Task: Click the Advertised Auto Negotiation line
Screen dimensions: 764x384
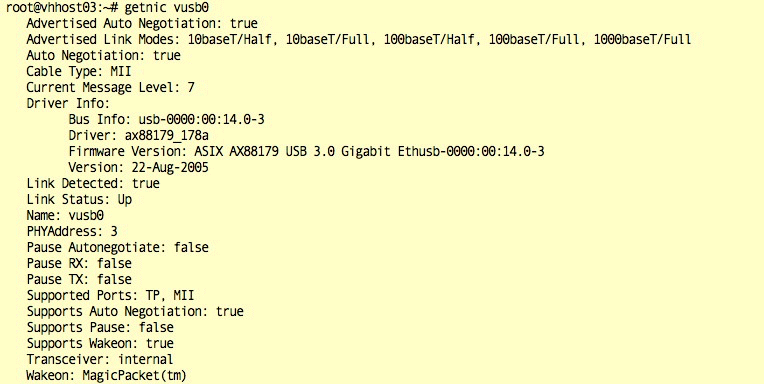Action: (x=142, y=24)
